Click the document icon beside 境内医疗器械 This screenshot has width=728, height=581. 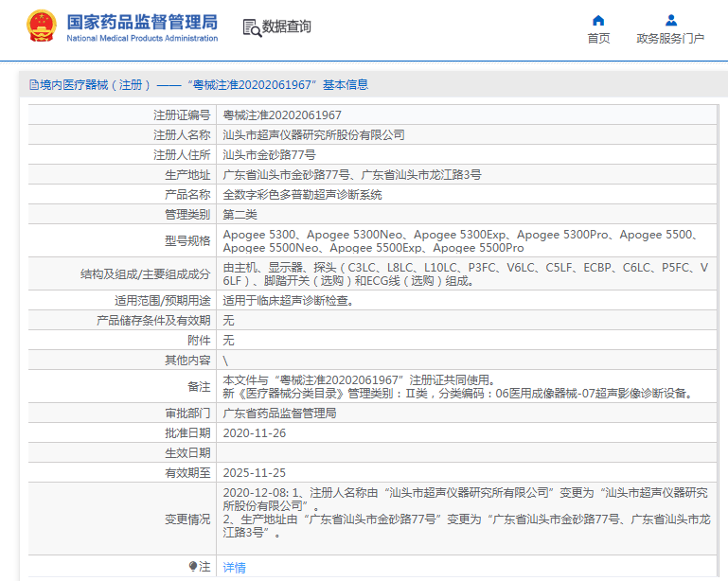click(x=34, y=85)
